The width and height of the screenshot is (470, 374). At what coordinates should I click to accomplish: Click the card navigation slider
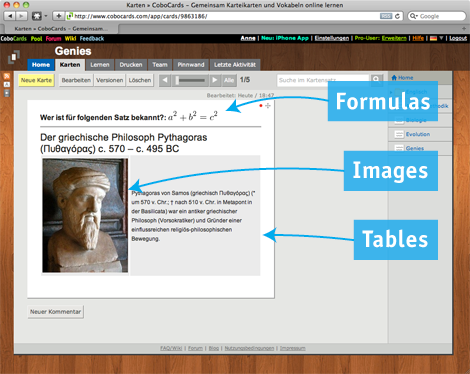190,80
